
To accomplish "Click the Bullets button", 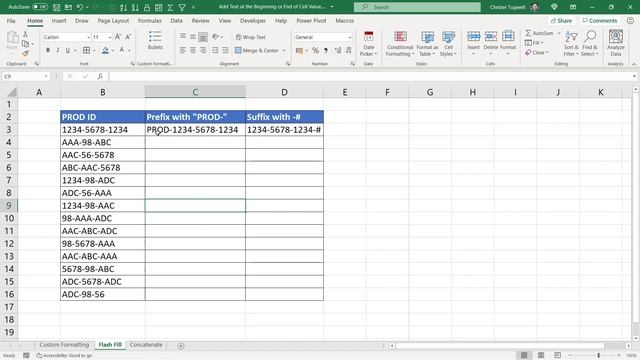I will [155, 40].
